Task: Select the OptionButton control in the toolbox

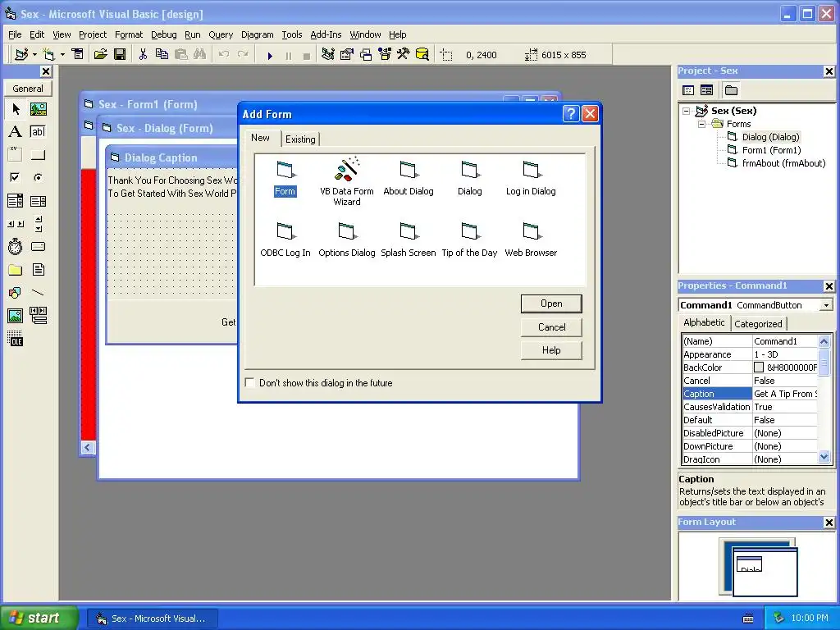Action: [x=38, y=177]
